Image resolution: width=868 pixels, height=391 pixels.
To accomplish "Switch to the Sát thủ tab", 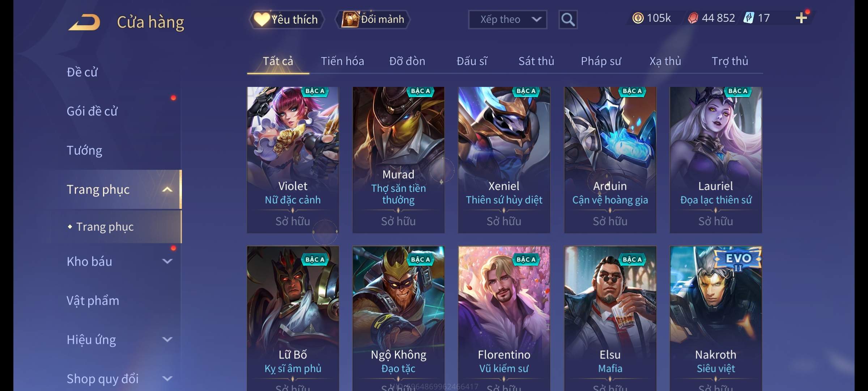I will [536, 61].
